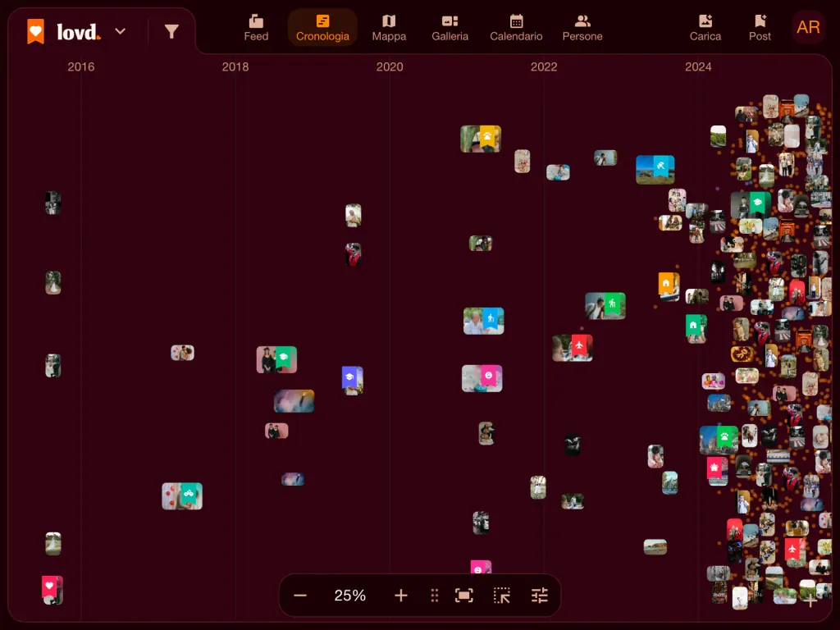Click the pink heart bookmark icon
Viewport: 840px width, 630px height.
(49, 587)
